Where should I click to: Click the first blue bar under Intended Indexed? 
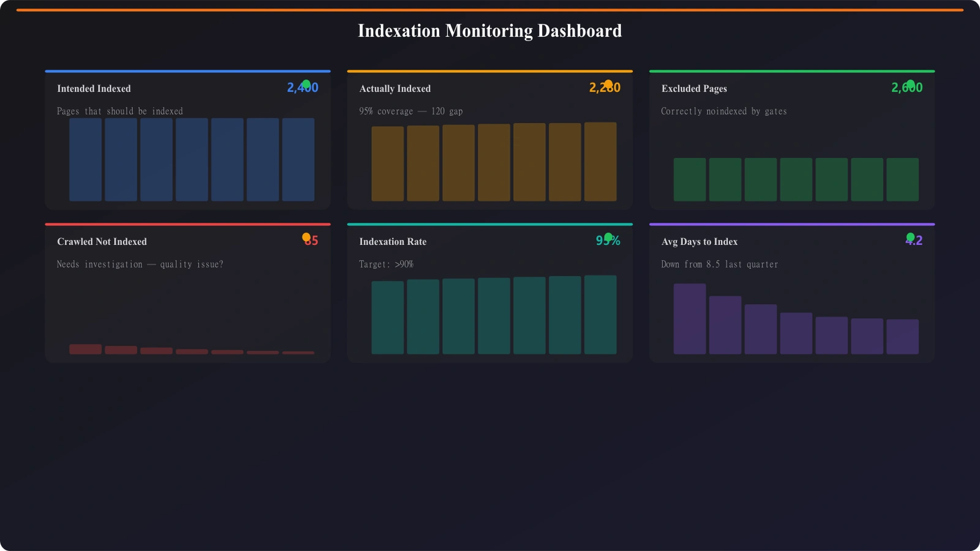(x=86, y=159)
